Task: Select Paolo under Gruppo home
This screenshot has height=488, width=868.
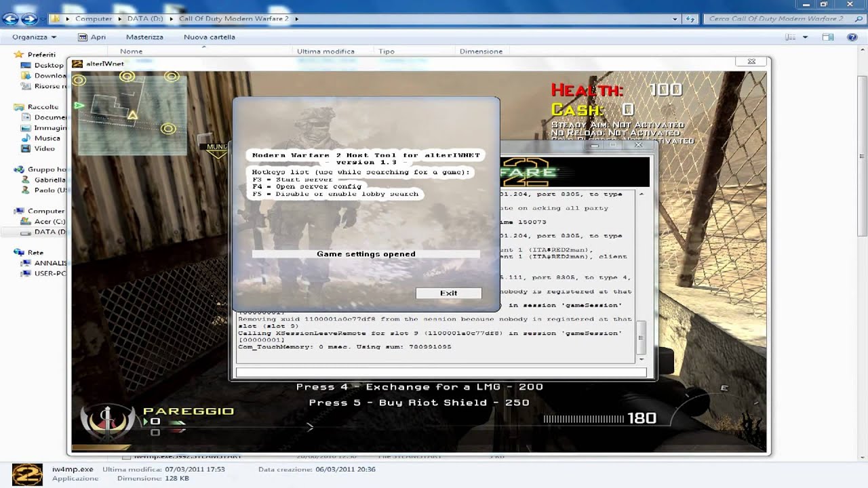Action: [45, 190]
